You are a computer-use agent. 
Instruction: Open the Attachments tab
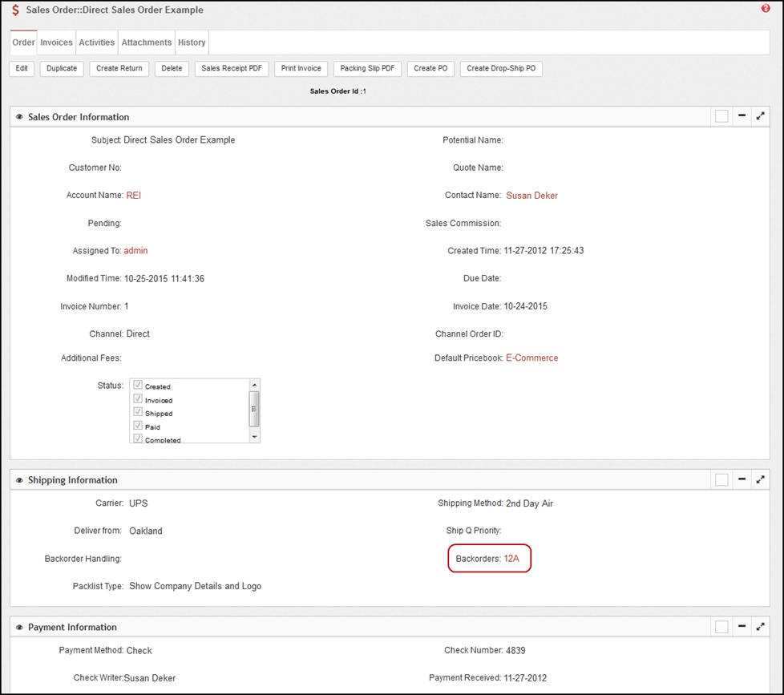[147, 42]
